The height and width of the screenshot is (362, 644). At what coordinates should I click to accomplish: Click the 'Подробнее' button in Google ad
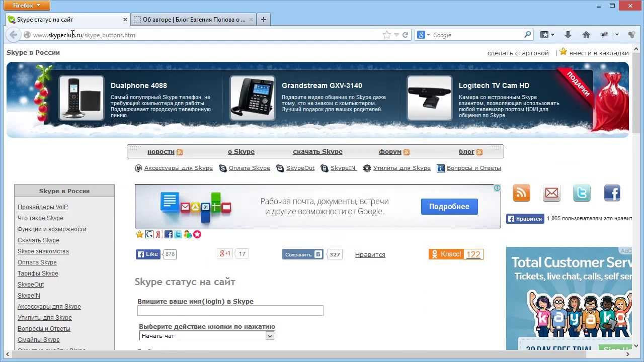(x=449, y=206)
